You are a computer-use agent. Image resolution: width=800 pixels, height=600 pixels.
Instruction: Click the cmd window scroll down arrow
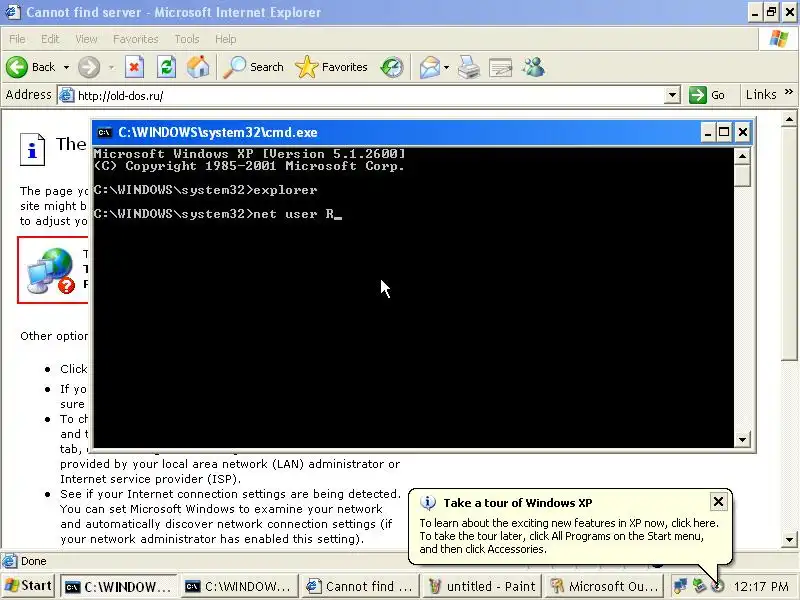pos(742,440)
